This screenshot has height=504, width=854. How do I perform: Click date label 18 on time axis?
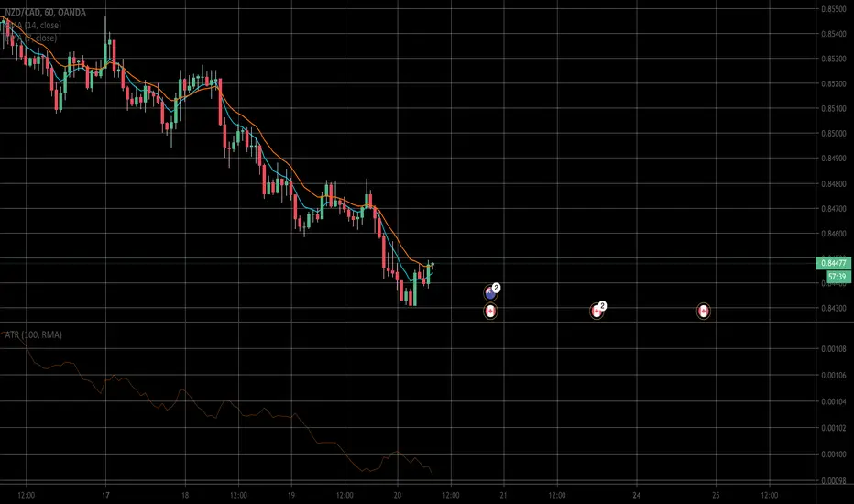(185, 495)
